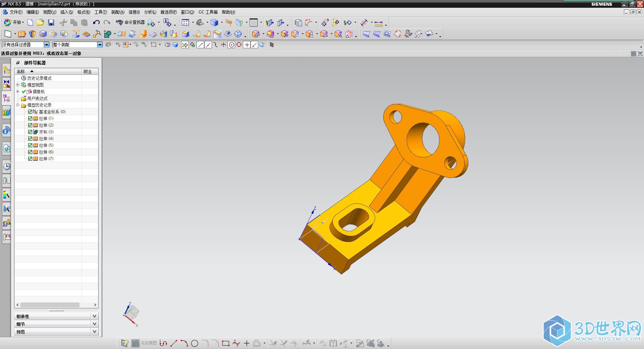Open the Roles sidebar tab
Image resolution: width=644 pixels, height=349 pixels.
[x=6, y=223]
